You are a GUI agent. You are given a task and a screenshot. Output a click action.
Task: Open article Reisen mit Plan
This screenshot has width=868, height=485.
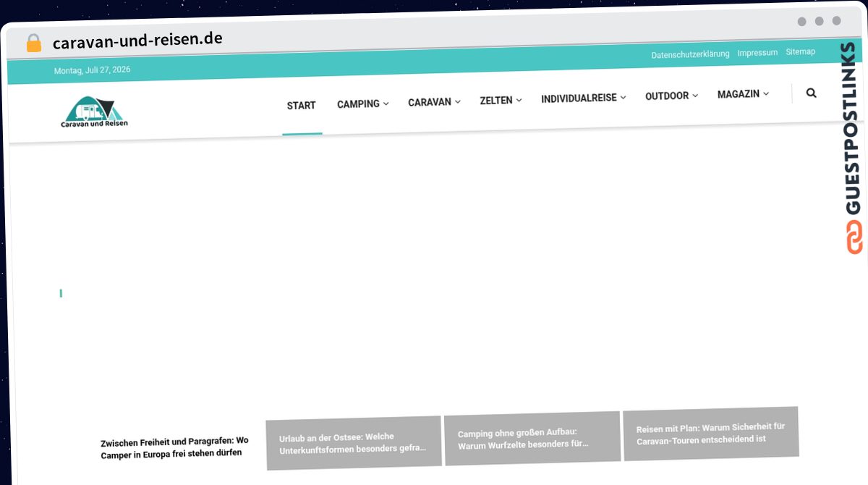point(711,433)
